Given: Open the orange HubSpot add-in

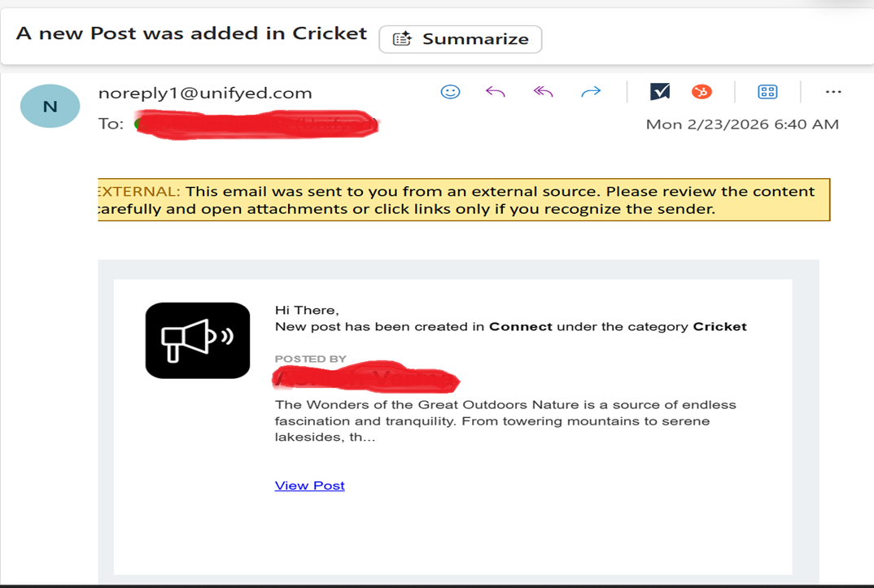Looking at the screenshot, I should tap(701, 92).
